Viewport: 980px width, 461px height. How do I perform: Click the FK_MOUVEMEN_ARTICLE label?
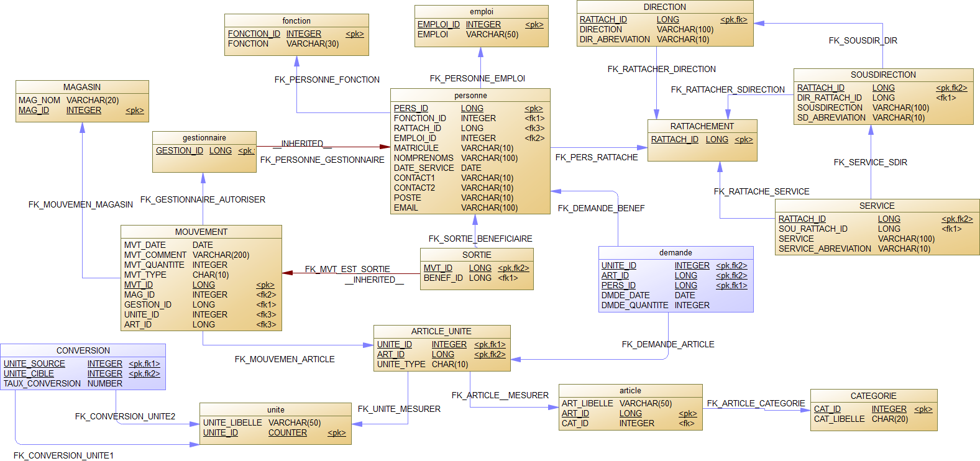coord(285,359)
